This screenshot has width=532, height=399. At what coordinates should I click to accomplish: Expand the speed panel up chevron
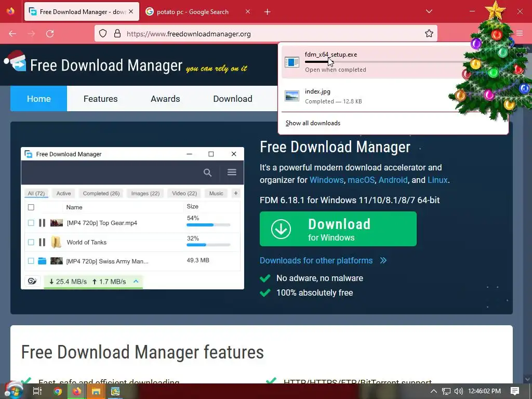[136, 281]
